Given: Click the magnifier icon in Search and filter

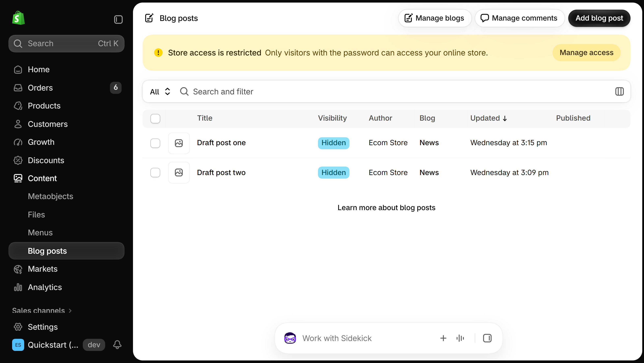Looking at the screenshot, I should 184,92.
